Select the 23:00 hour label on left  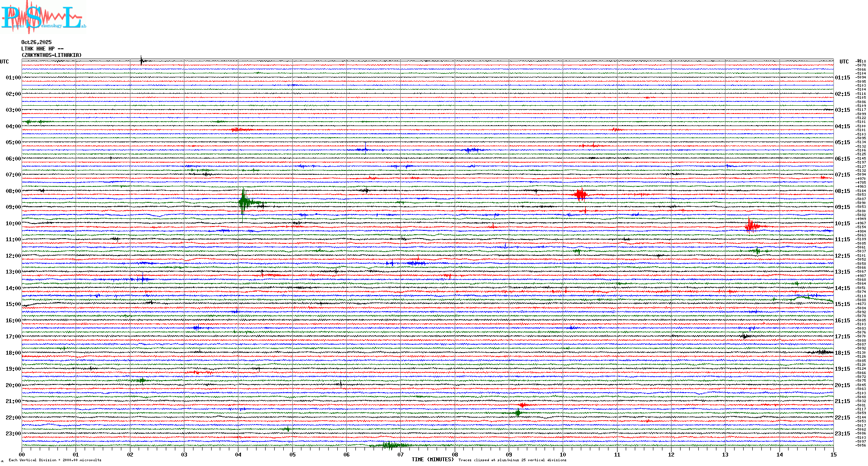[x=13, y=434]
